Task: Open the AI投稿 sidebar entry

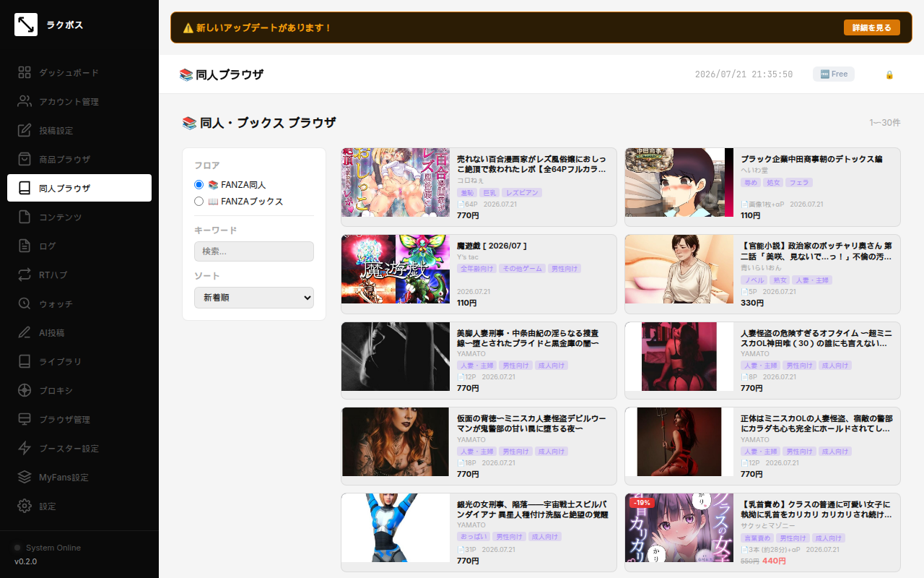Action: tap(79, 332)
